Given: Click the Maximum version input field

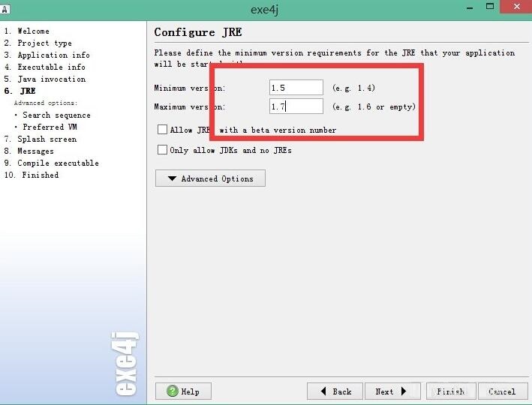Looking at the screenshot, I should 296,106.
